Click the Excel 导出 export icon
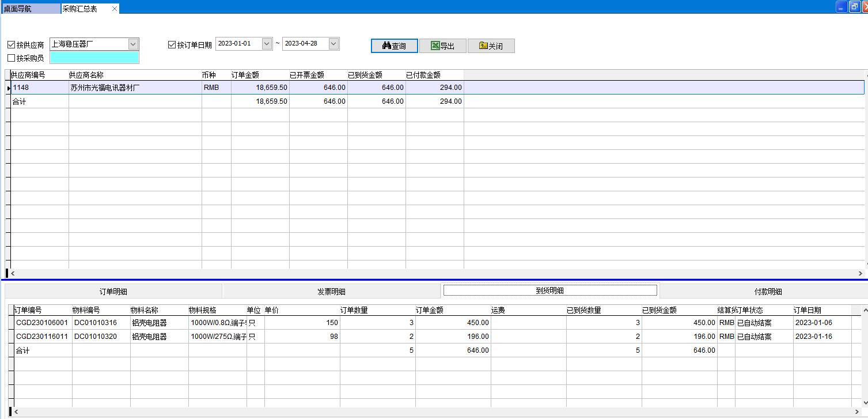The height and width of the screenshot is (419, 868). point(435,46)
